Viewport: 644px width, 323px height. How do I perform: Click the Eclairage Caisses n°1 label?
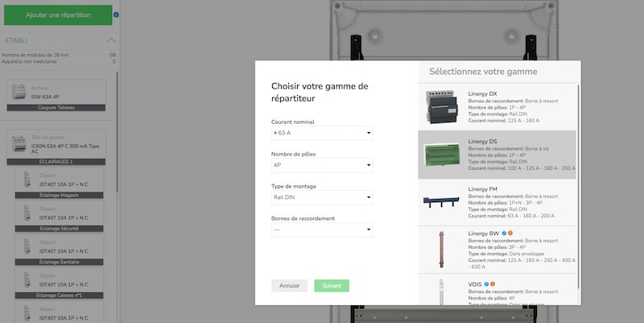click(x=59, y=296)
